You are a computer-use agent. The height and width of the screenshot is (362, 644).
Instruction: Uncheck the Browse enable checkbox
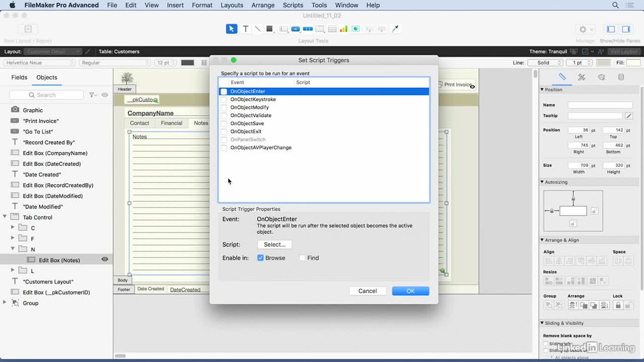261,258
